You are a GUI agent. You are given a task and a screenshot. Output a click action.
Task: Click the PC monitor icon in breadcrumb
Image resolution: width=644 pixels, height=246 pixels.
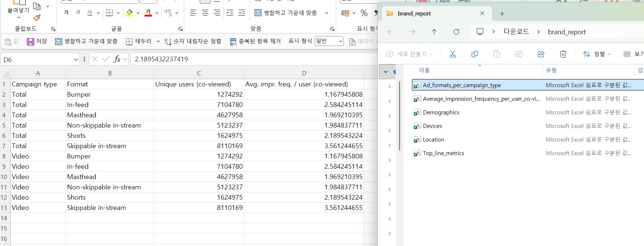point(480,32)
